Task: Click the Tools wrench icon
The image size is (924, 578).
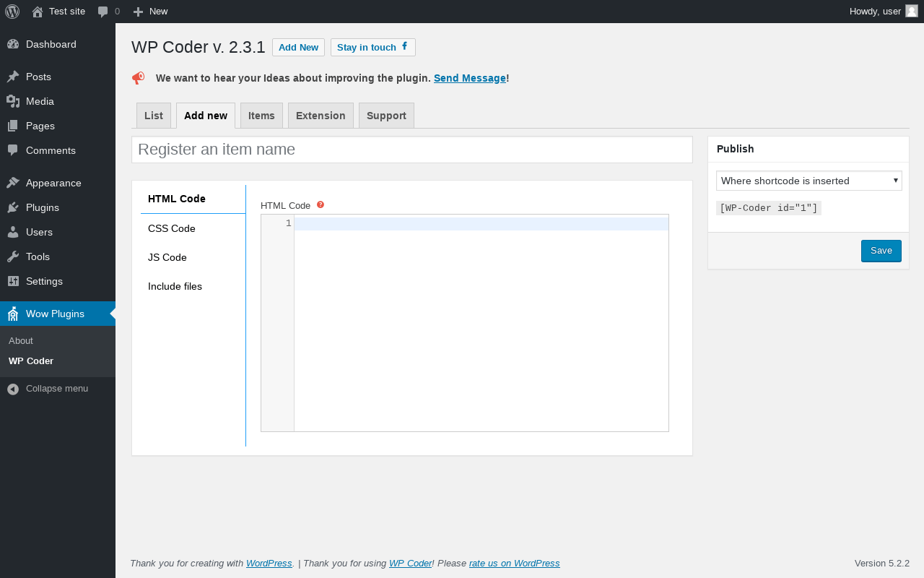Action: [13, 256]
